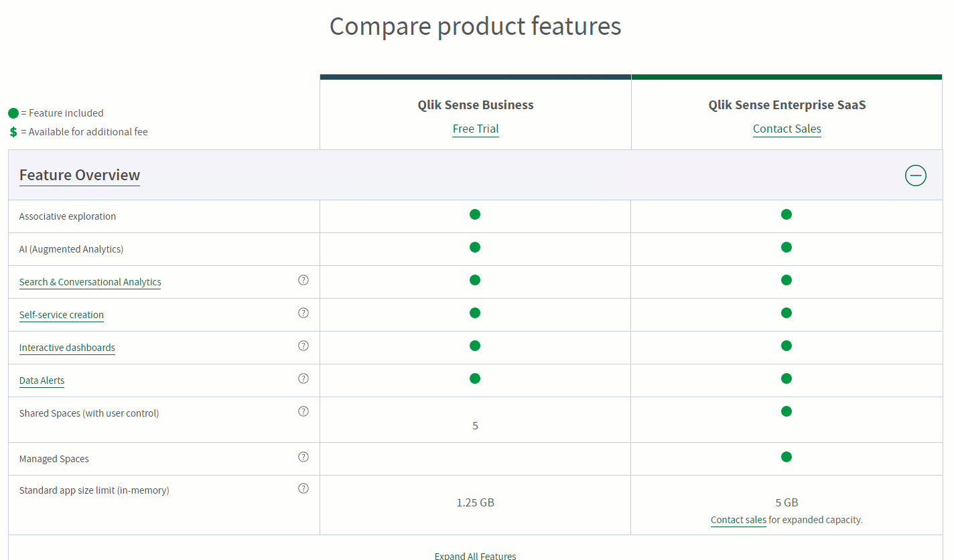
Task: Click the dollar sign legend icon
Action: (13, 132)
